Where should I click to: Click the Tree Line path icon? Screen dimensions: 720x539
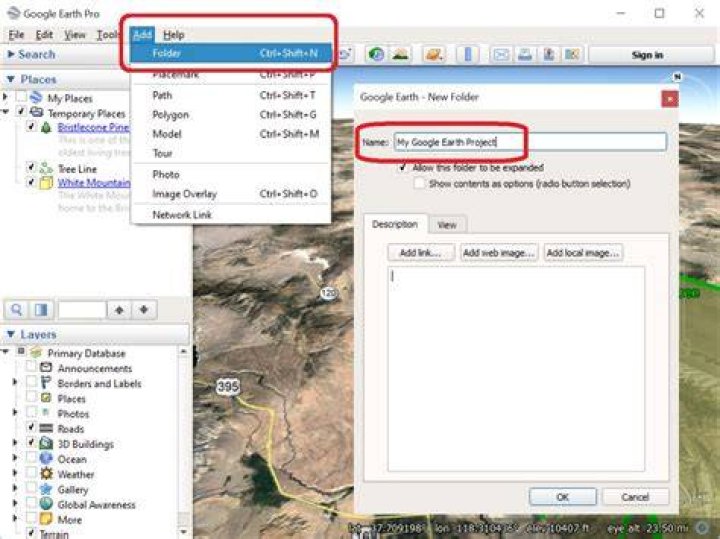[x=46, y=168]
